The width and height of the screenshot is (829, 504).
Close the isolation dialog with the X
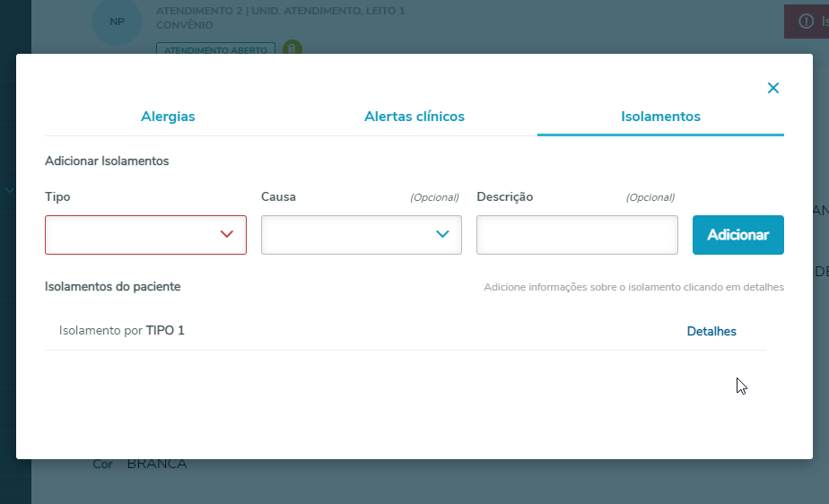[772, 88]
